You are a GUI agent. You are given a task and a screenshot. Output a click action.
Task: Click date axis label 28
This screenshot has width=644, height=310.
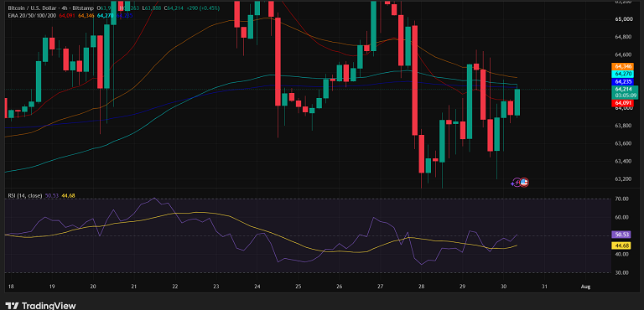[x=422, y=287]
